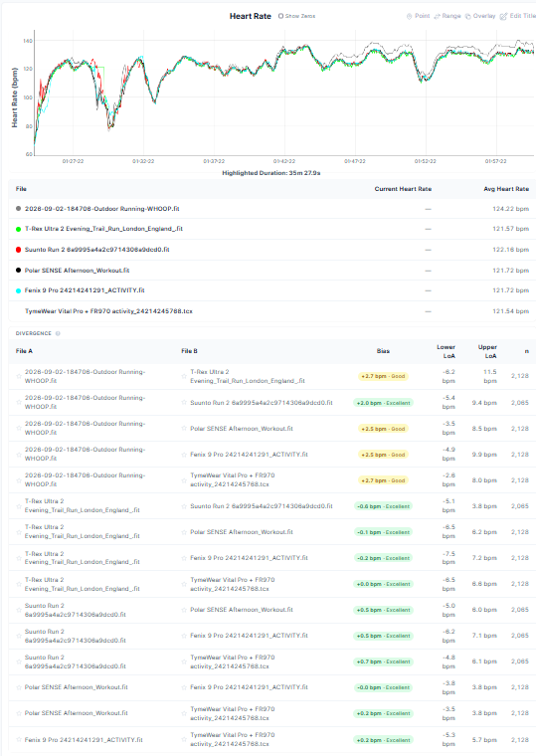Sort by the Lower LoA column header
The height and width of the screenshot is (756, 536).
[x=446, y=351]
